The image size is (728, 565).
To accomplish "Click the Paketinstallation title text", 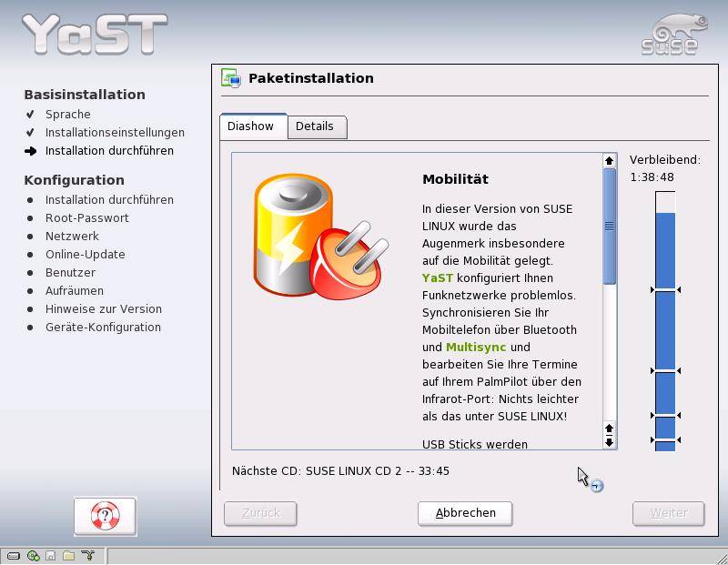I will tap(310, 78).
